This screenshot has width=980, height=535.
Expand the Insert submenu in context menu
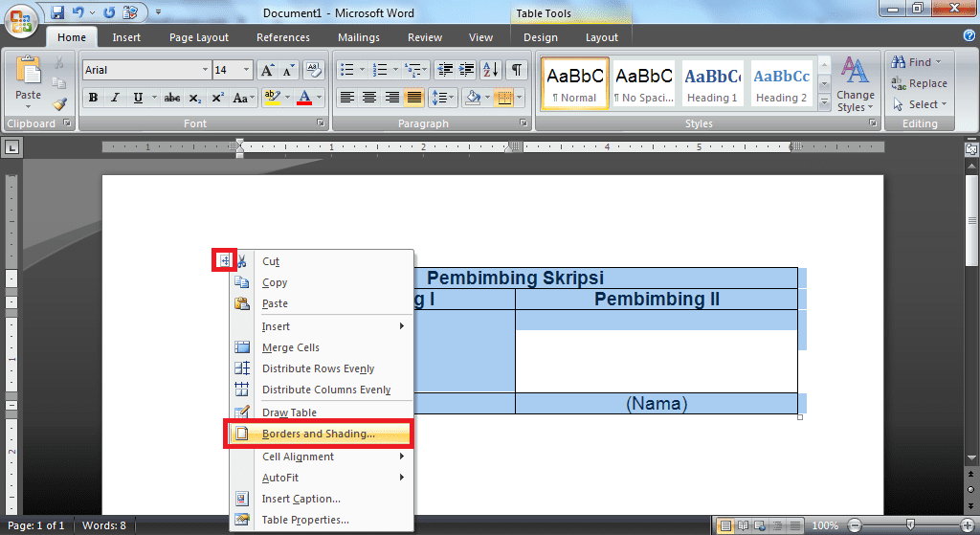[322, 326]
